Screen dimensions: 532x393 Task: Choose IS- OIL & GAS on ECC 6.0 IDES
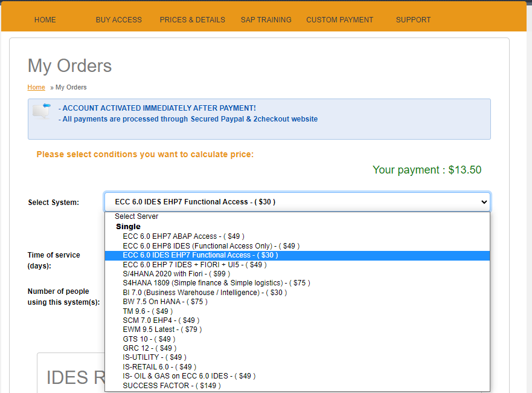(297, 376)
